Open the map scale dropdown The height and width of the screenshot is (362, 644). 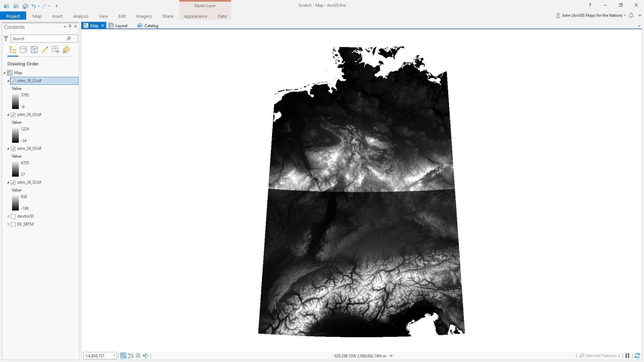(x=114, y=356)
